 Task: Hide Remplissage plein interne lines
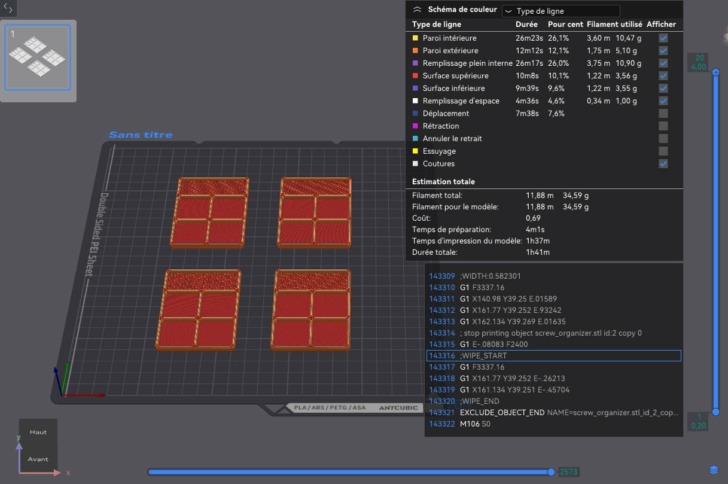point(663,63)
